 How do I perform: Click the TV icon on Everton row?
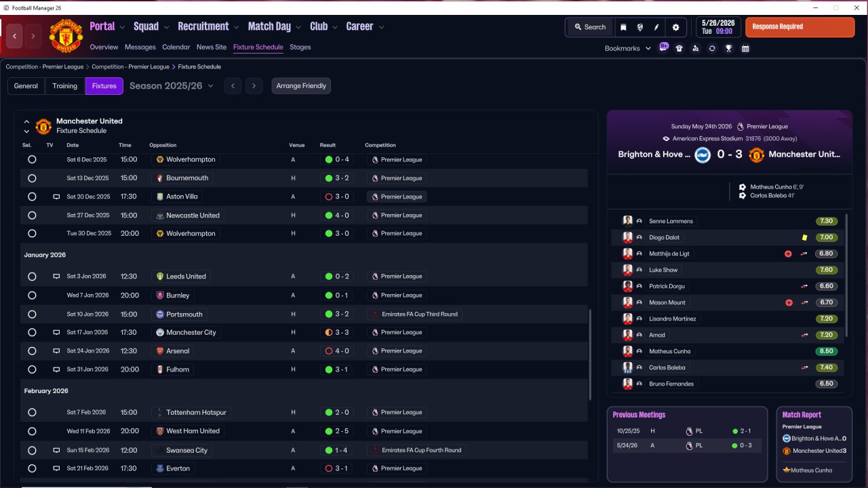tap(56, 468)
